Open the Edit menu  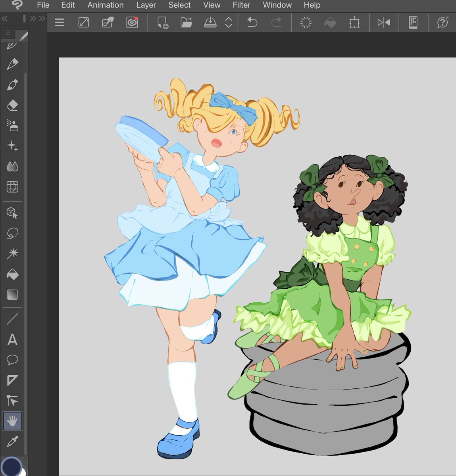click(x=68, y=5)
